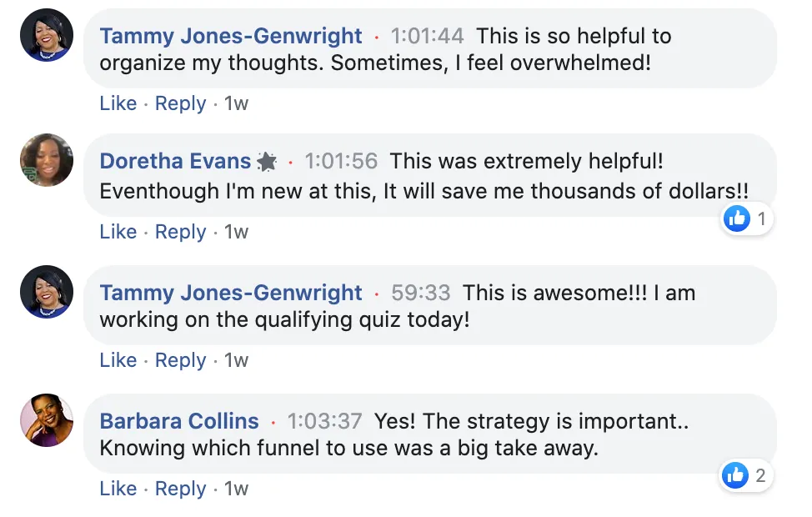Jump to video timestamp 1:03:37
812x517 pixels.
point(324,421)
